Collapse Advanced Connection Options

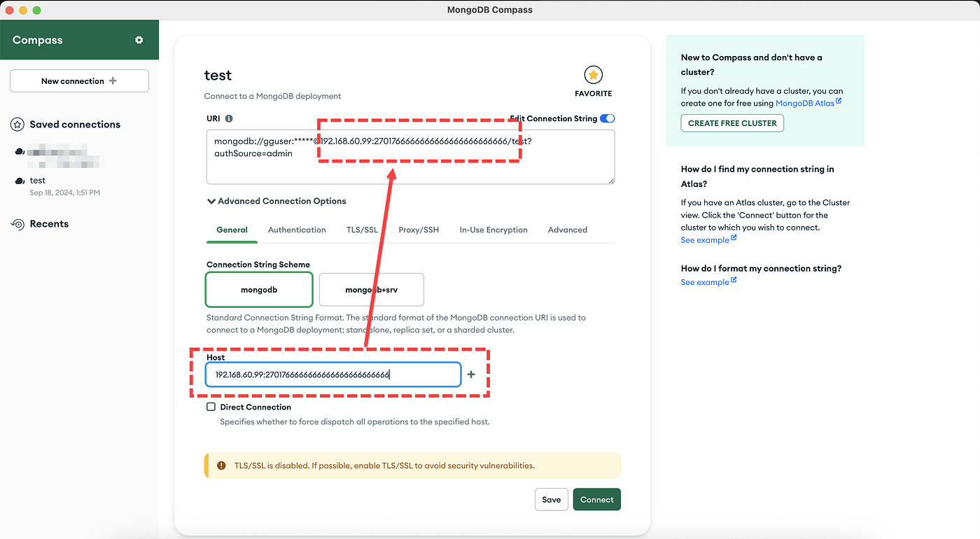click(x=276, y=201)
